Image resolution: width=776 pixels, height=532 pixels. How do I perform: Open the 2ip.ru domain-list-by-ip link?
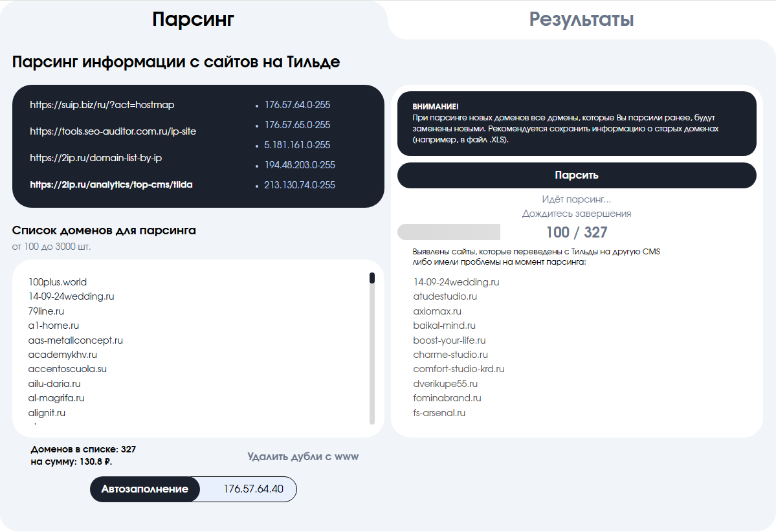pyautogui.click(x=96, y=158)
